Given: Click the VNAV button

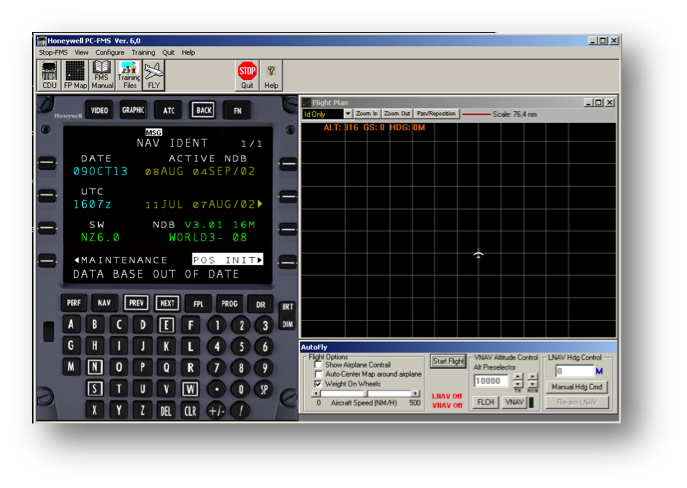Looking at the screenshot, I should [x=514, y=402].
